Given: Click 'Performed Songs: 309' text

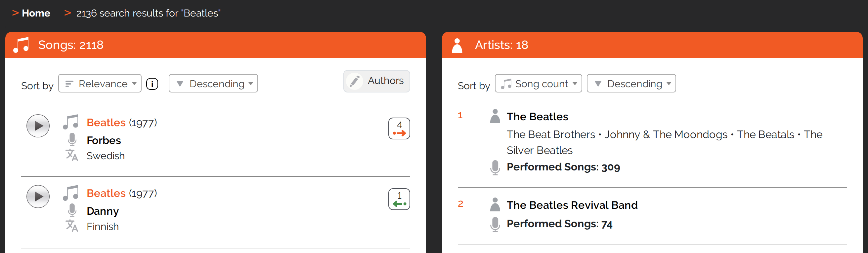Looking at the screenshot, I should click(563, 167).
